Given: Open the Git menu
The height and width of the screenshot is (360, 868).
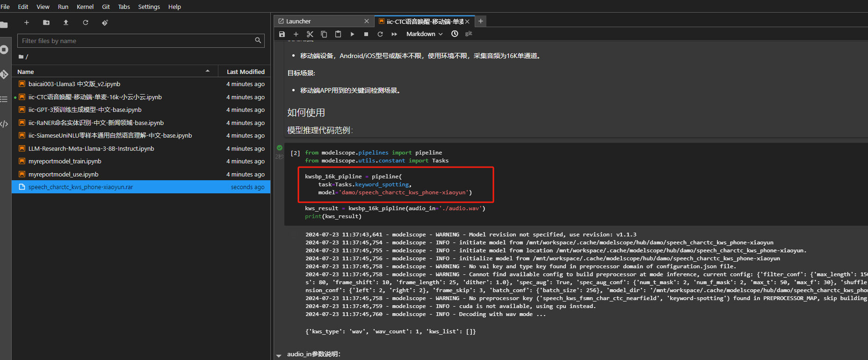Looking at the screenshot, I should pos(106,7).
